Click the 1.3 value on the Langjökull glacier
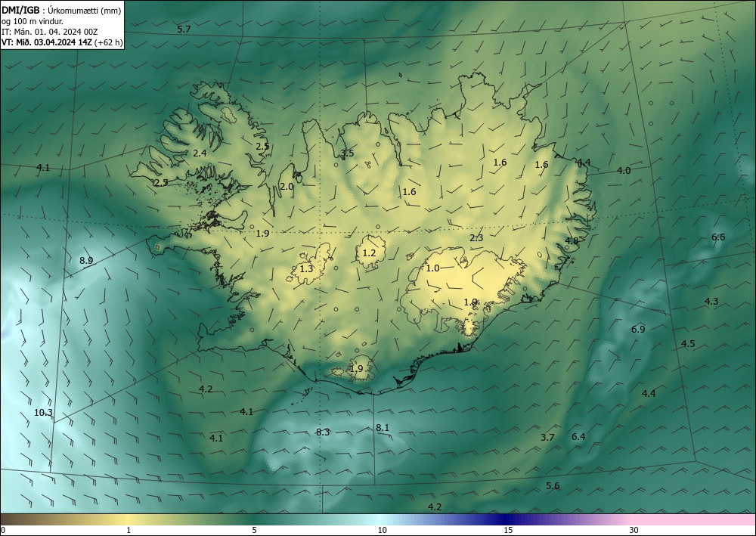Image resolution: width=756 pixels, height=536 pixels. coord(307,269)
